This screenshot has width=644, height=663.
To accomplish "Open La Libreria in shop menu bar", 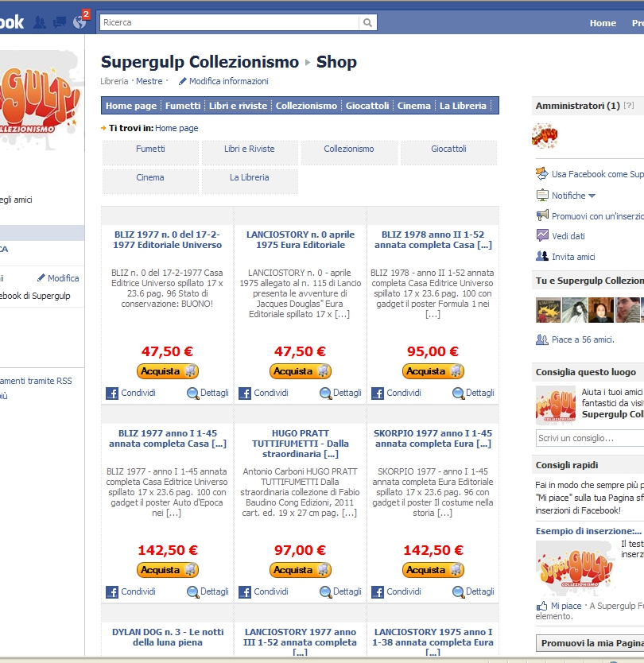I will (463, 106).
